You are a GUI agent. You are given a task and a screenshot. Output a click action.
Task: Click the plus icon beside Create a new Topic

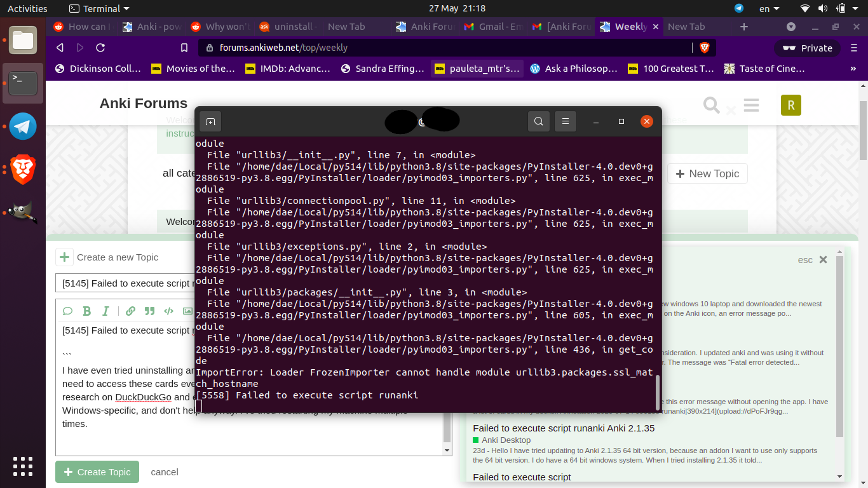[x=64, y=257]
